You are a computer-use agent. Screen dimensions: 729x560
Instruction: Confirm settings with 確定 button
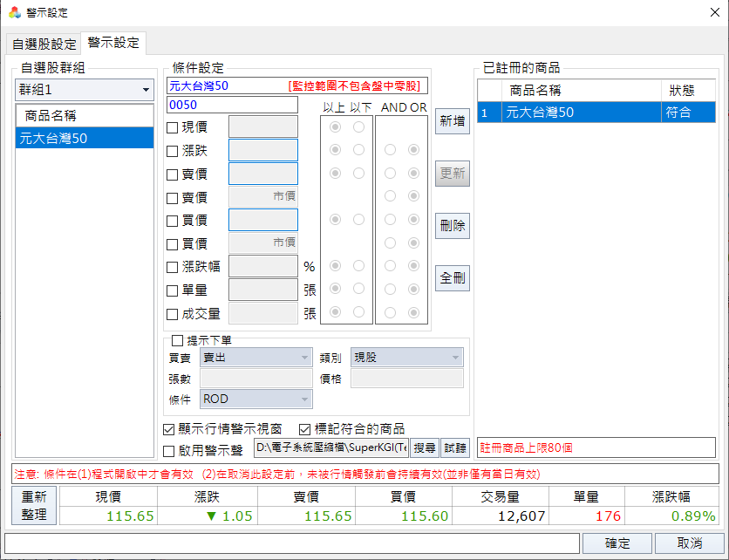point(617,543)
